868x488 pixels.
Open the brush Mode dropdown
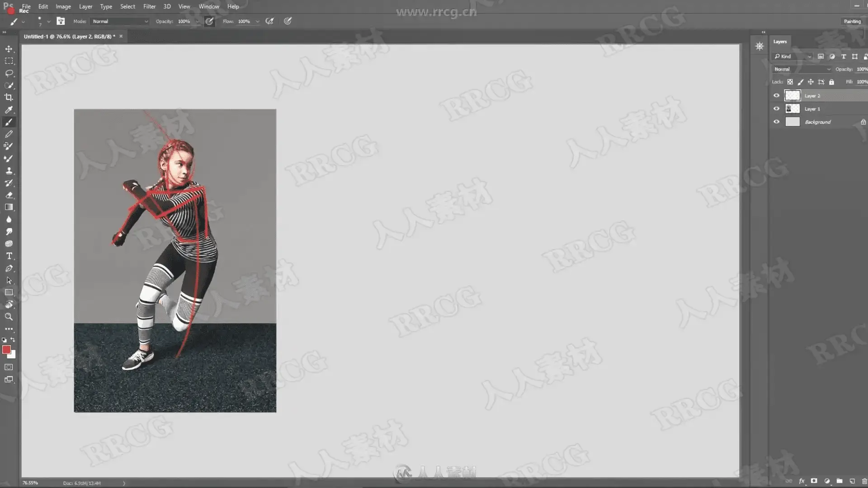pos(120,21)
